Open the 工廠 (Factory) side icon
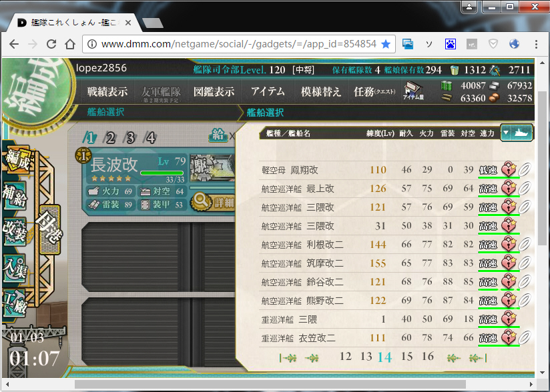The width and height of the screenshot is (550, 392). [15, 303]
